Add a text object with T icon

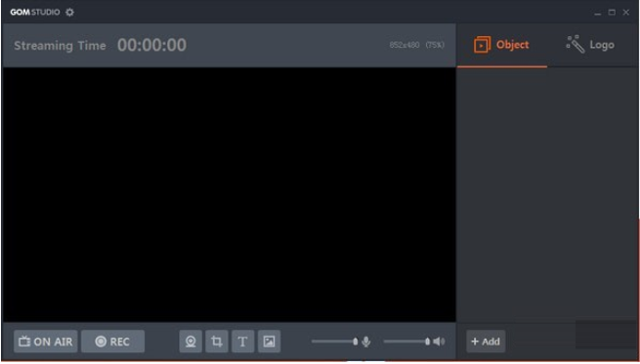click(243, 342)
